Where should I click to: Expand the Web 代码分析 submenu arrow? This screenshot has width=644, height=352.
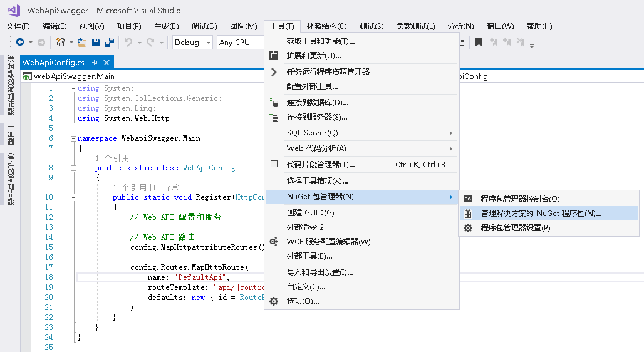tap(451, 148)
